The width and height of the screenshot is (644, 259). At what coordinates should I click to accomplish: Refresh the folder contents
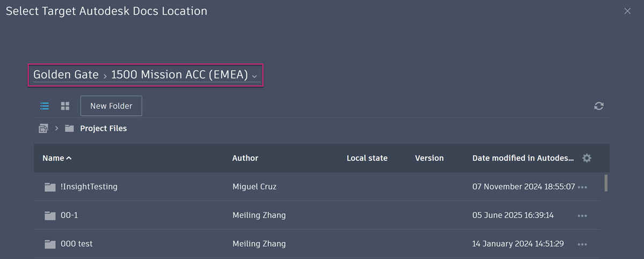click(599, 106)
